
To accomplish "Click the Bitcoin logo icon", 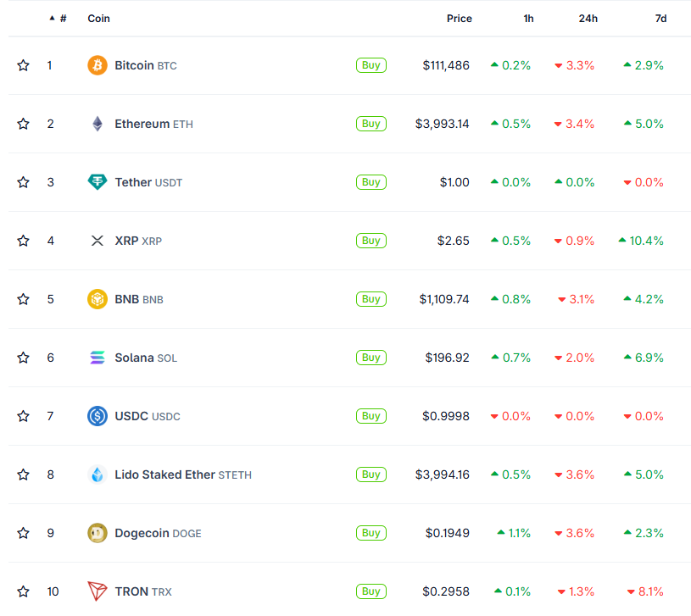I will [98, 65].
